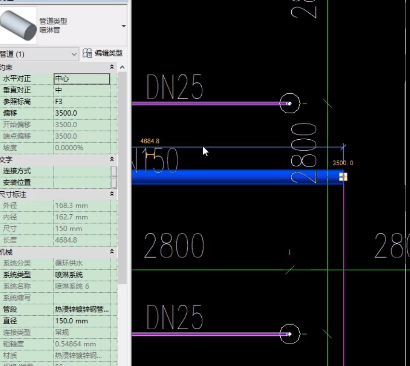Click the 系统分类 value 循环供水
410x366 pixels.
(82, 263)
